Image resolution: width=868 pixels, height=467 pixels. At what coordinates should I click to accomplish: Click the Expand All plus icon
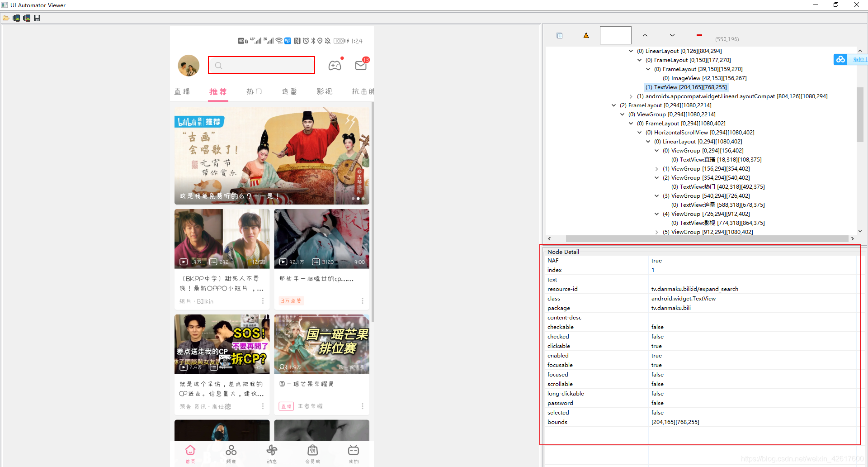[x=559, y=36]
